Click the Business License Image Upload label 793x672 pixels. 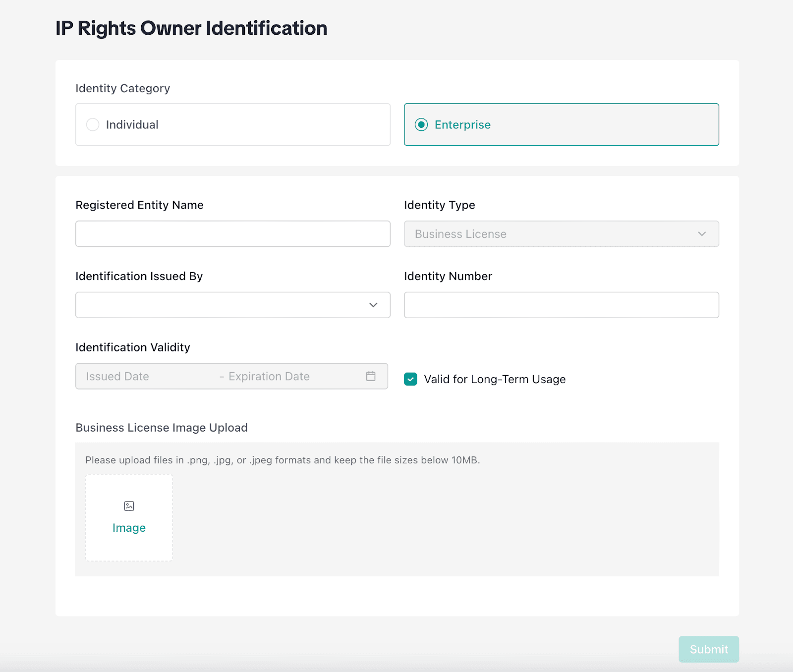point(162,428)
